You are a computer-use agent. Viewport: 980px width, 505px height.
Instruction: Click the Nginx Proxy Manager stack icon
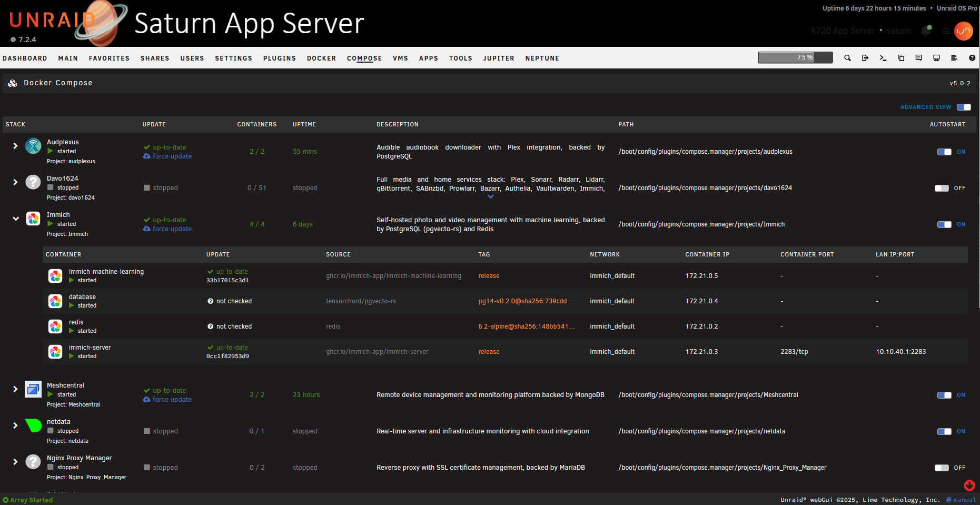(x=33, y=462)
